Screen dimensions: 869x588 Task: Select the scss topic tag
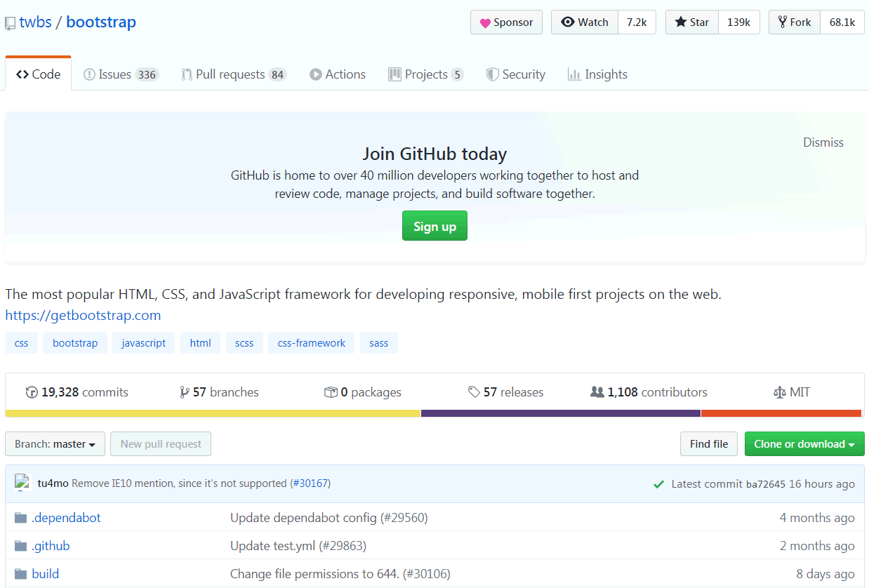[x=244, y=343]
